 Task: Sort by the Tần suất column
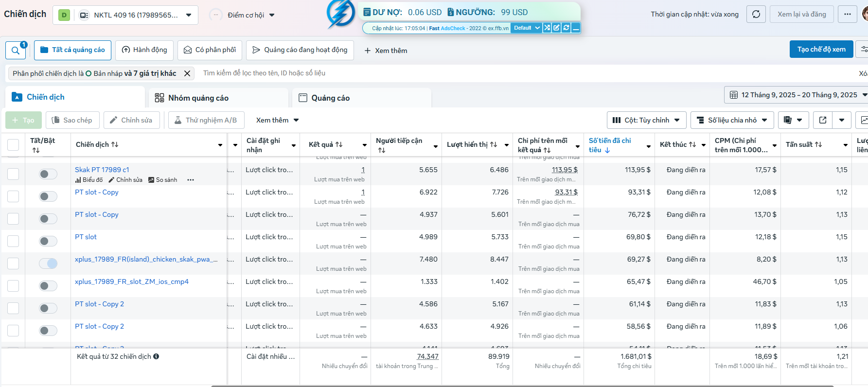[x=818, y=144]
